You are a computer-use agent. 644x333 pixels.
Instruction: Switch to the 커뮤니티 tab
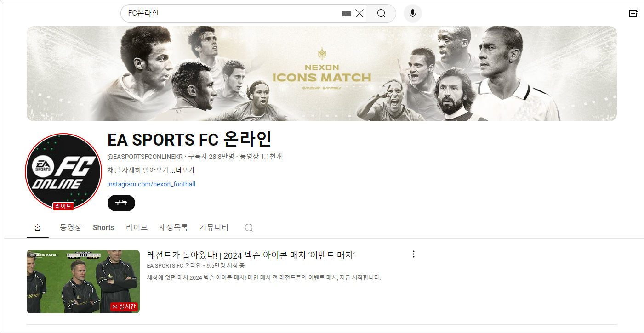pyautogui.click(x=214, y=227)
